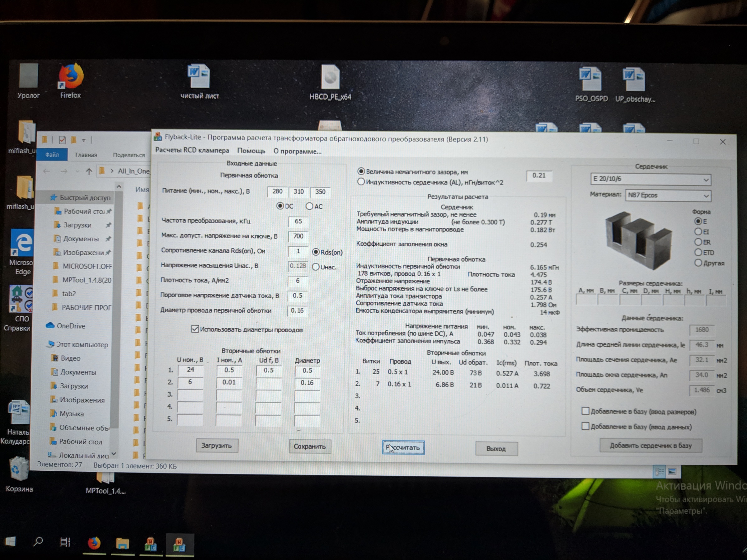This screenshot has height=560, width=747.
Task: Select core shape EI radio button
Action: pos(698,232)
